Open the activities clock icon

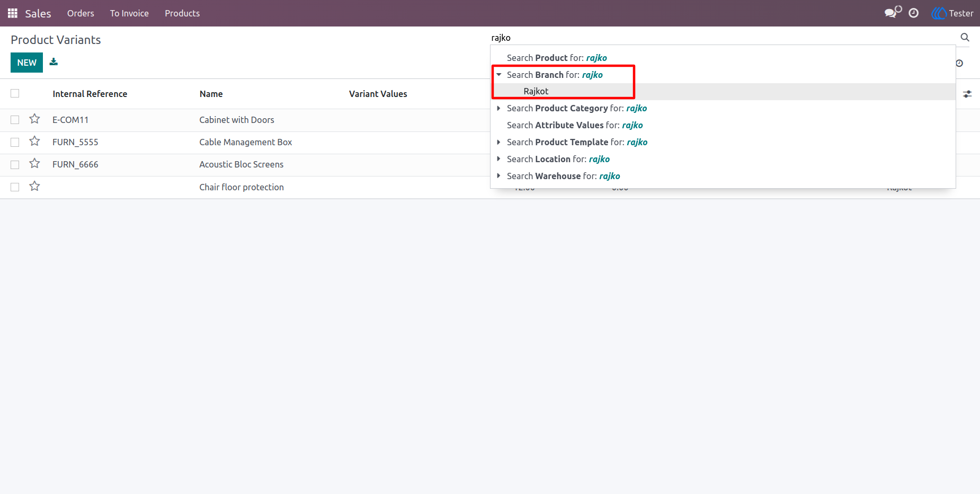click(x=914, y=13)
